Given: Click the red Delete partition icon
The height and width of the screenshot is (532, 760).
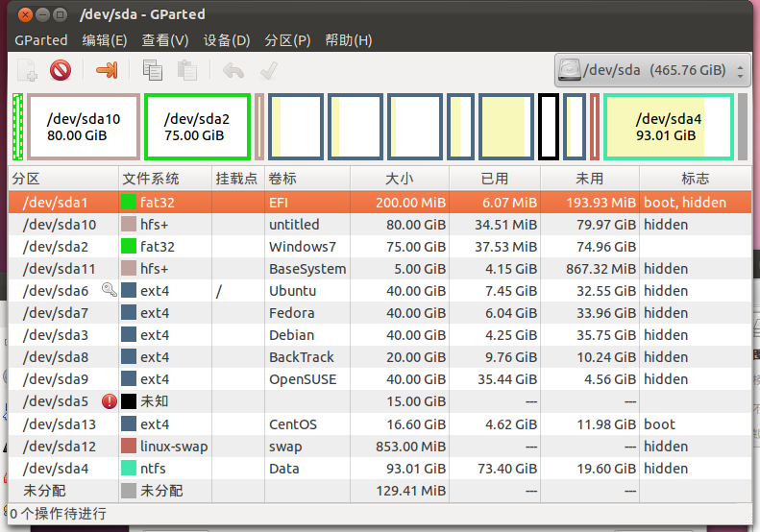Looking at the screenshot, I should pos(61,70).
